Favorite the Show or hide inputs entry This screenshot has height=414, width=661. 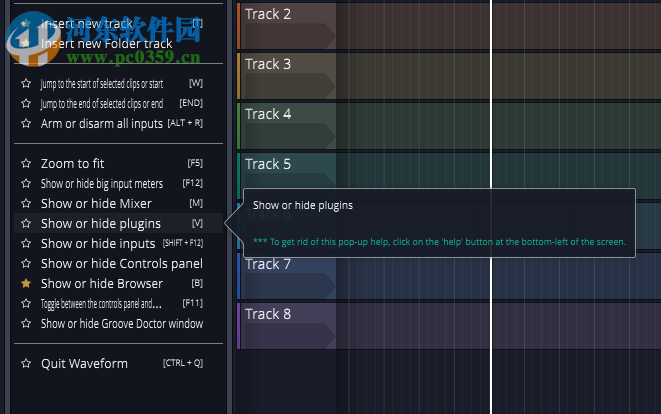point(26,244)
